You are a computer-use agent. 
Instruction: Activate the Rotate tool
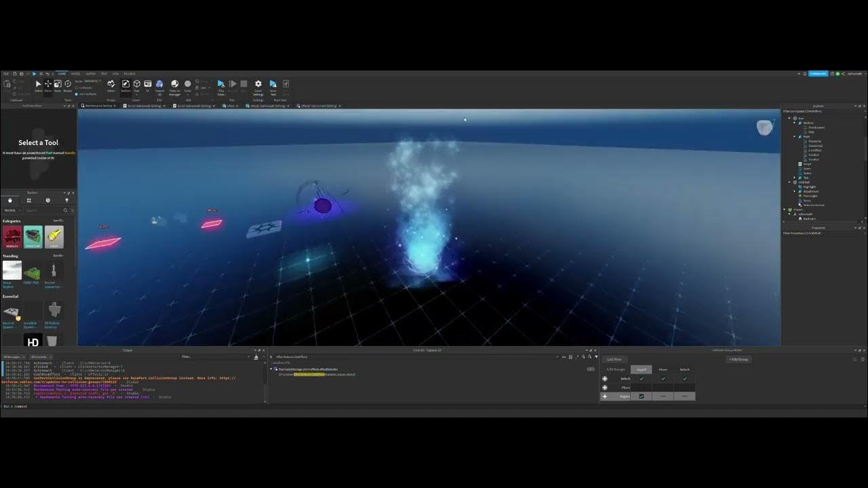point(68,85)
